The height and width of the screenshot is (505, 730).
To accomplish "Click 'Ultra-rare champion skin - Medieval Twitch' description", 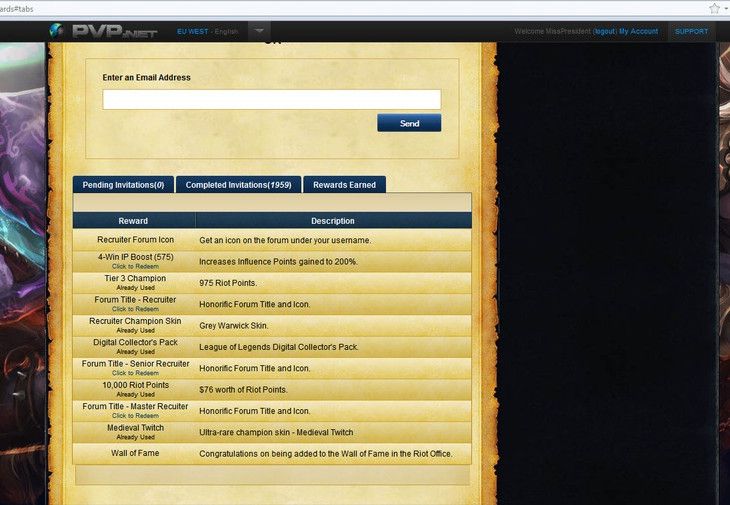I will point(276,432).
